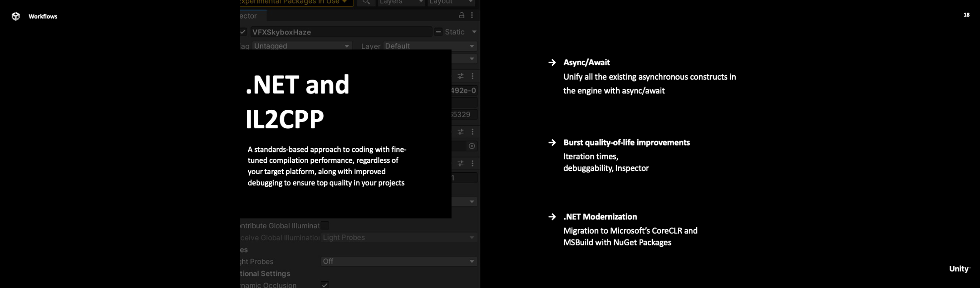Enable Contribute Global Illumination checkbox
The width and height of the screenshot is (980, 288).
325,225
